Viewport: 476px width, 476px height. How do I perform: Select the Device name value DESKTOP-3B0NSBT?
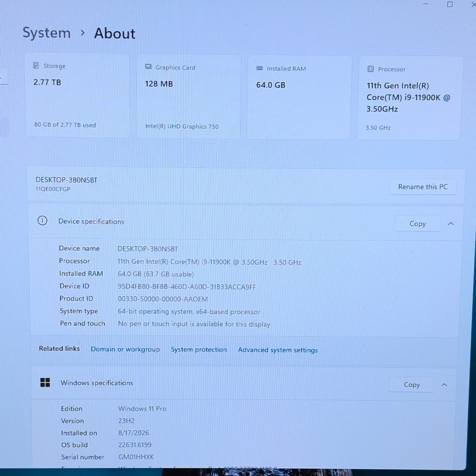coord(148,249)
